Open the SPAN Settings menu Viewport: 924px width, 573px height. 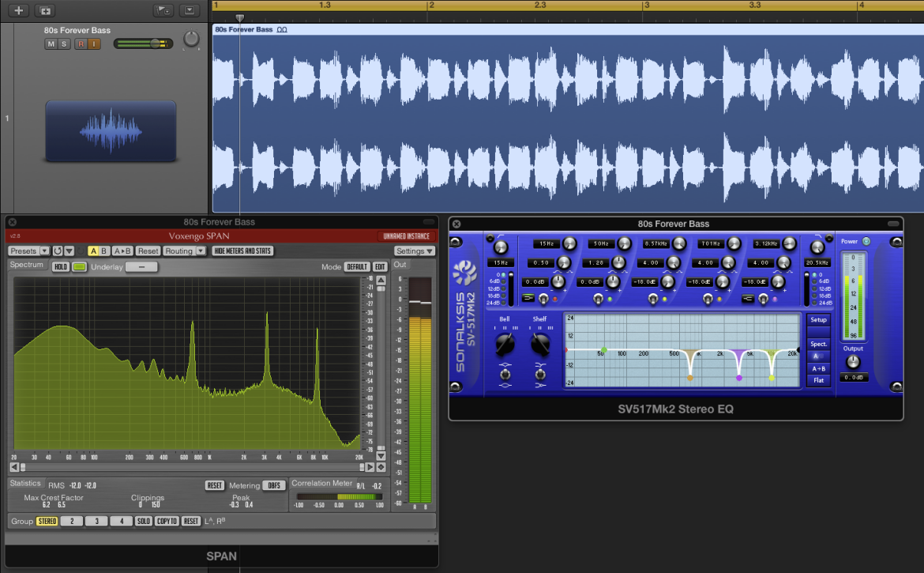click(415, 251)
